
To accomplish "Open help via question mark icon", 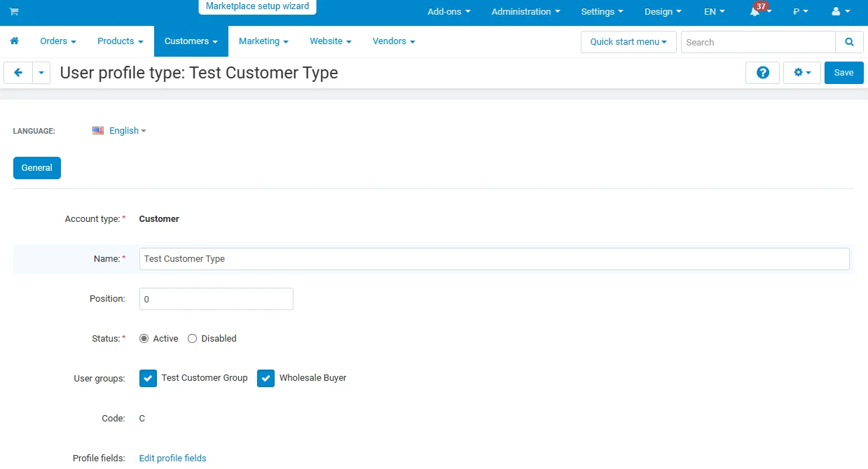I will coord(762,73).
